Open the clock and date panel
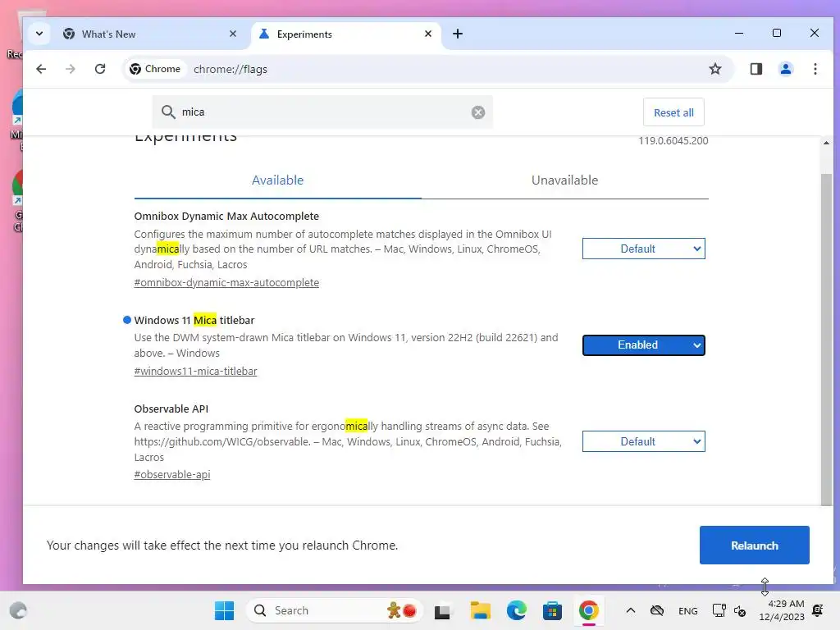The height and width of the screenshot is (630, 840). 782,610
